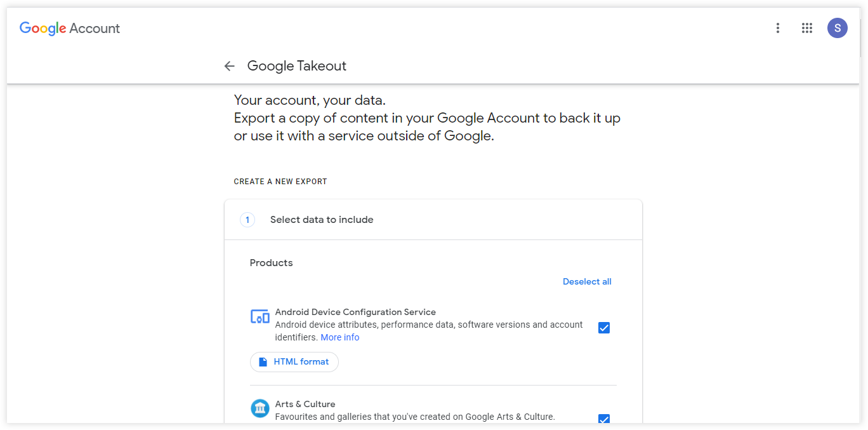Go back using arrow beside Google Takeout
Image resolution: width=868 pixels, height=430 pixels.
[230, 66]
